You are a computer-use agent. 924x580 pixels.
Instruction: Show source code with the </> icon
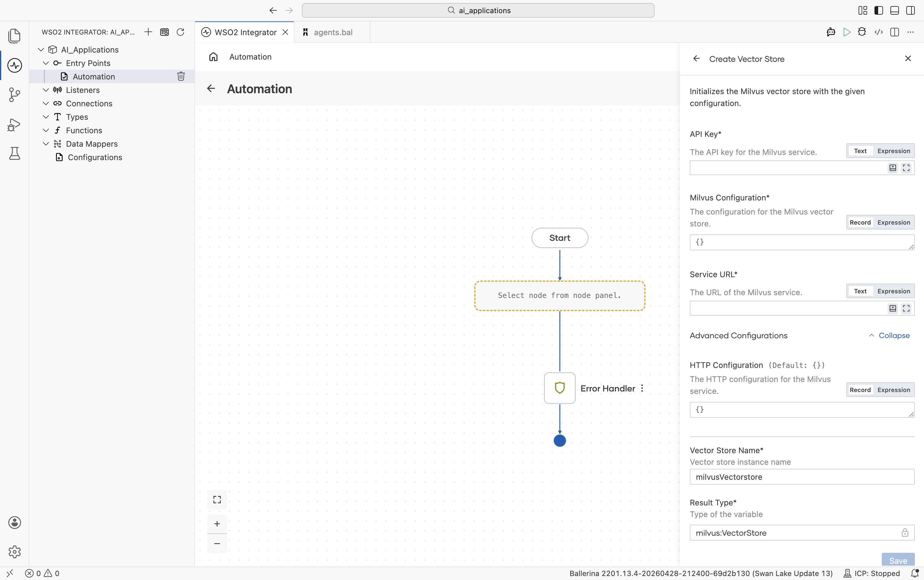click(x=878, y=32)
